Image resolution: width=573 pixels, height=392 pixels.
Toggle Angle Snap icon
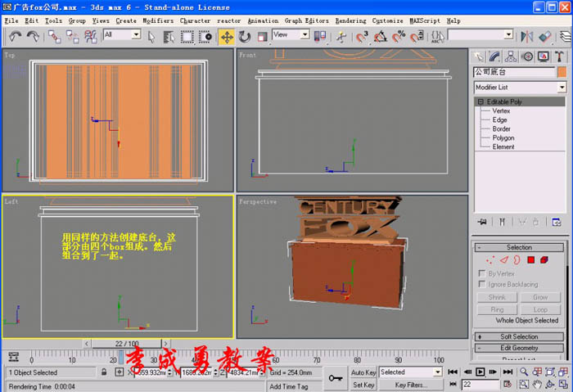click(x=381, y=37)
